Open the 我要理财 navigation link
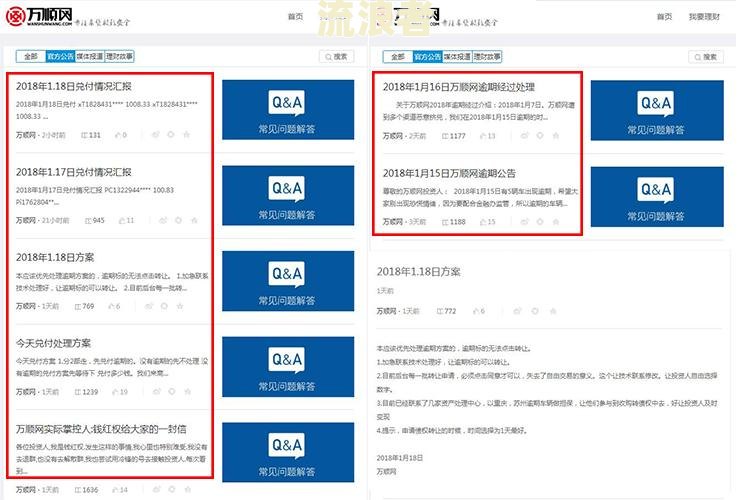 click(704, 17)
